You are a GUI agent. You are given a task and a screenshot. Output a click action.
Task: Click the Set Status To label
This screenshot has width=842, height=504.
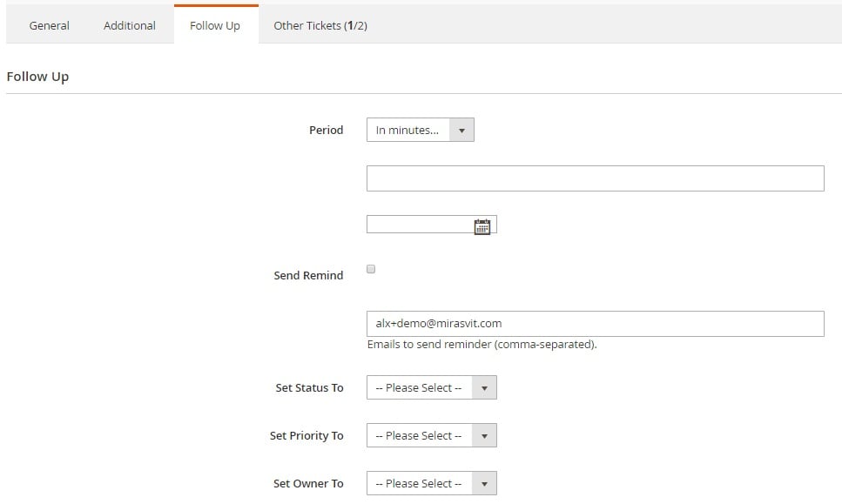pyautogui.click(x=309, y=387)
